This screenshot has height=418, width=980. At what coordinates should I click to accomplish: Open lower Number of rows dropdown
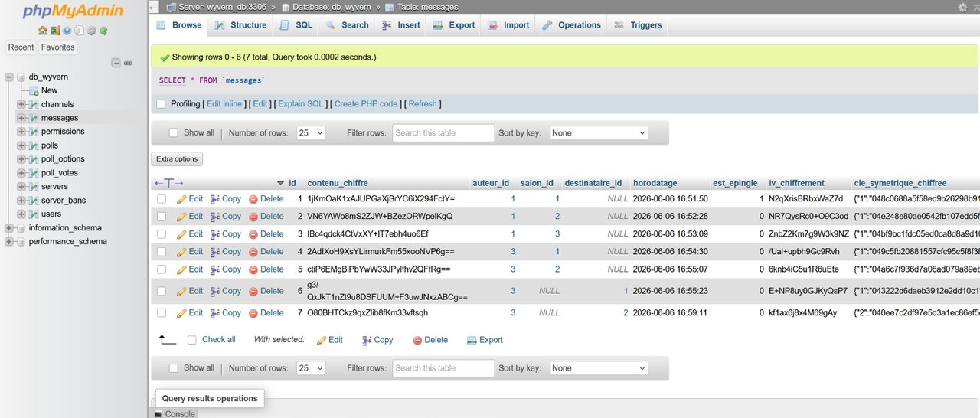[x=310, y=368]
